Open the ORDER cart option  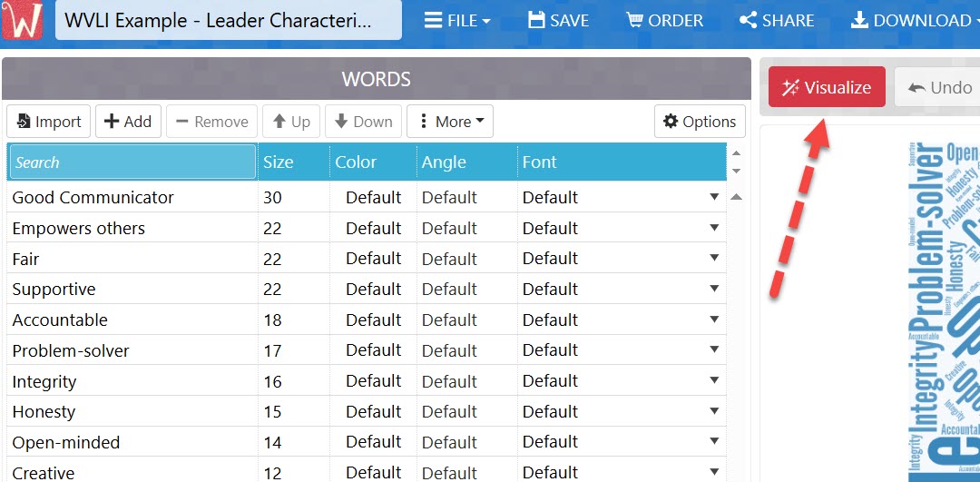point(664,21)
